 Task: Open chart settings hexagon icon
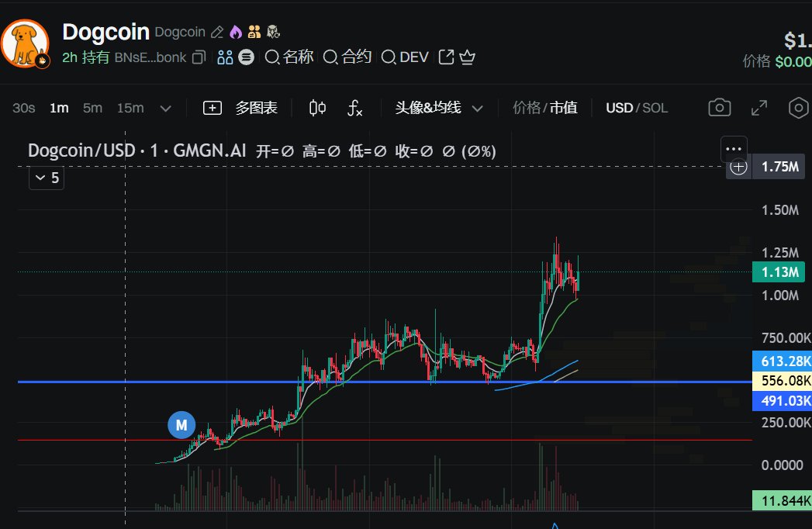pos(799,108)
